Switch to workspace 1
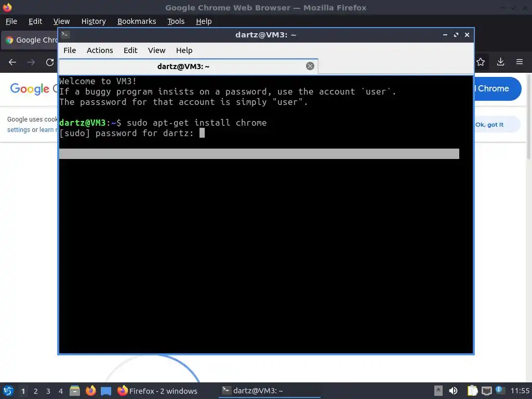Viewport: 532px width, 399px height. pos(23,391)
